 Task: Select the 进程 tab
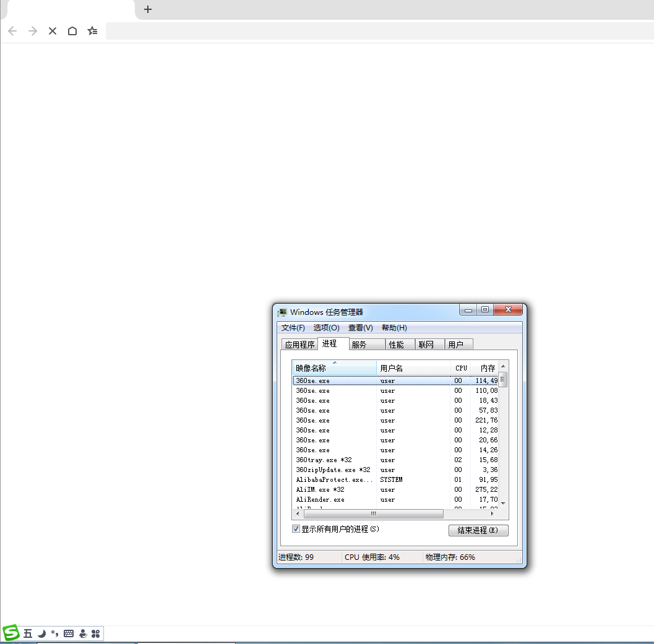pos(333,344)
